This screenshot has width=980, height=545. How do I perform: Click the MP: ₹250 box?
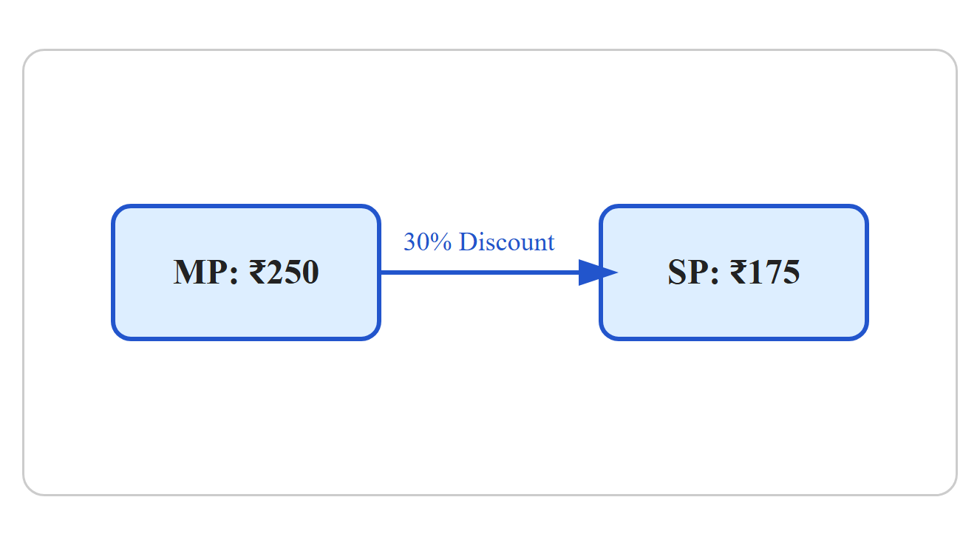(246, 272)
